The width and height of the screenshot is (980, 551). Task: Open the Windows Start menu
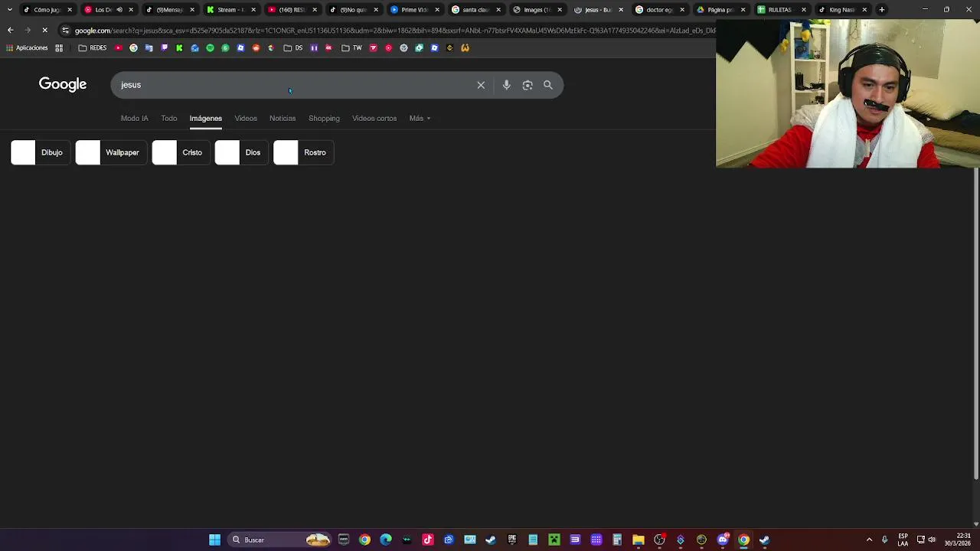214,540
